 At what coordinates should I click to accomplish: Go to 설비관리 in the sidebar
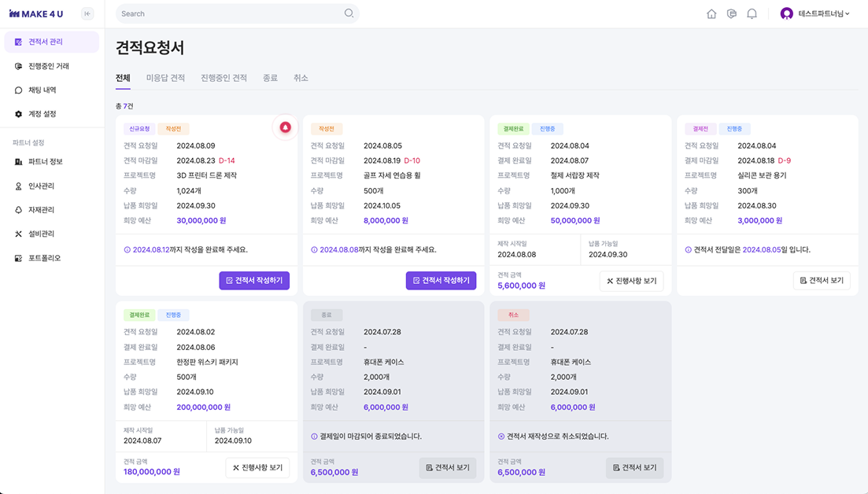pyautogui.click(x=44, y=234)
